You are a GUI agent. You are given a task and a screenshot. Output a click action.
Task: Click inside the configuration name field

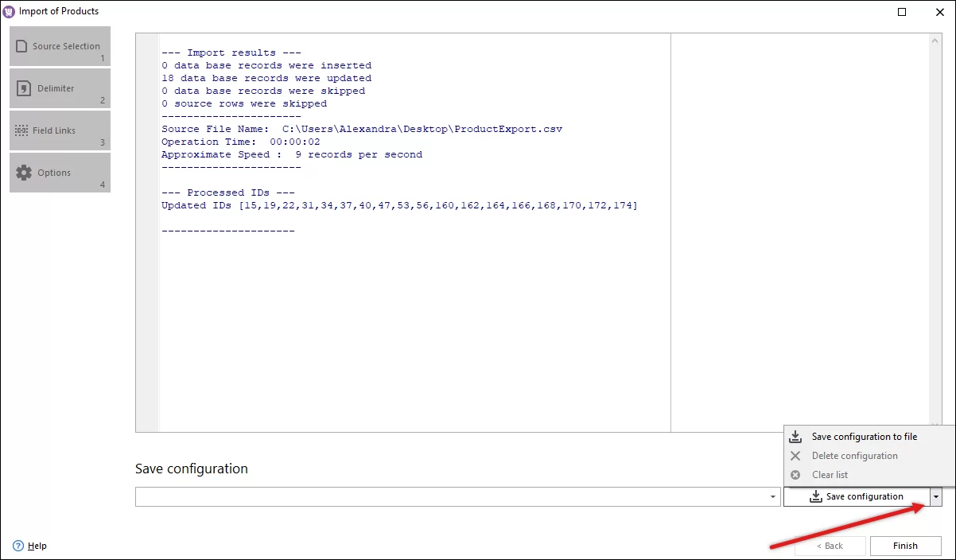(398, 496)
